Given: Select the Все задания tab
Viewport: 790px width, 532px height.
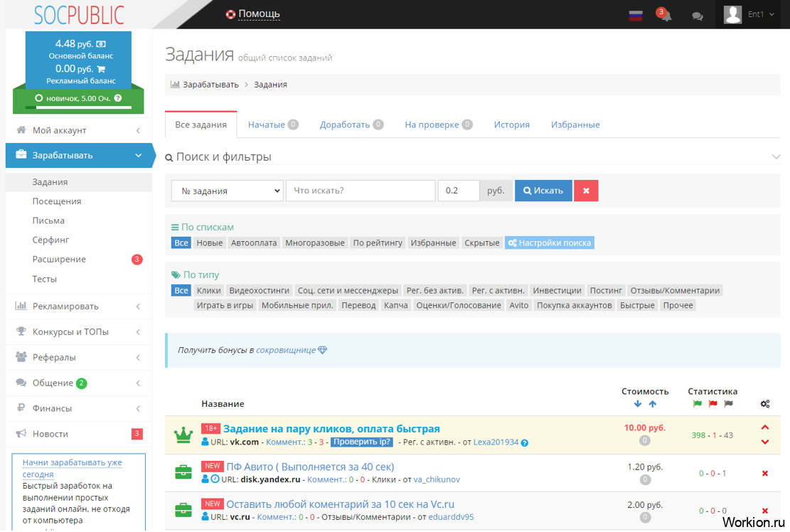Looking at the screenshot, I should [201, 124].
